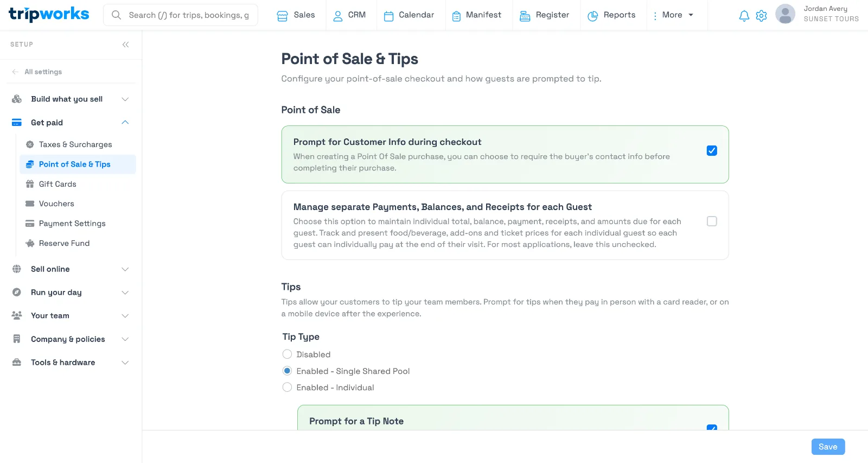This screenshot has width=868, height=463.
Task: Open the Manifest page
Action: [476, 15]
